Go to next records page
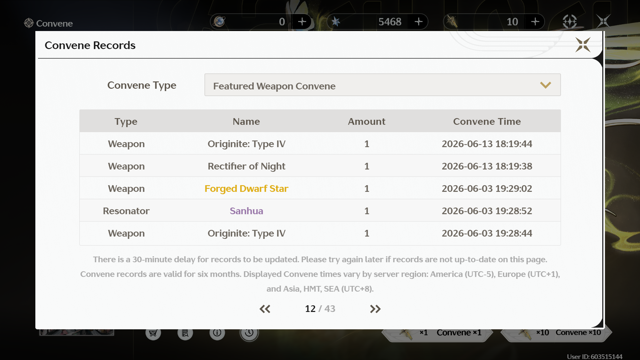This screenshot has width=640, height=360. coord(375,309)
